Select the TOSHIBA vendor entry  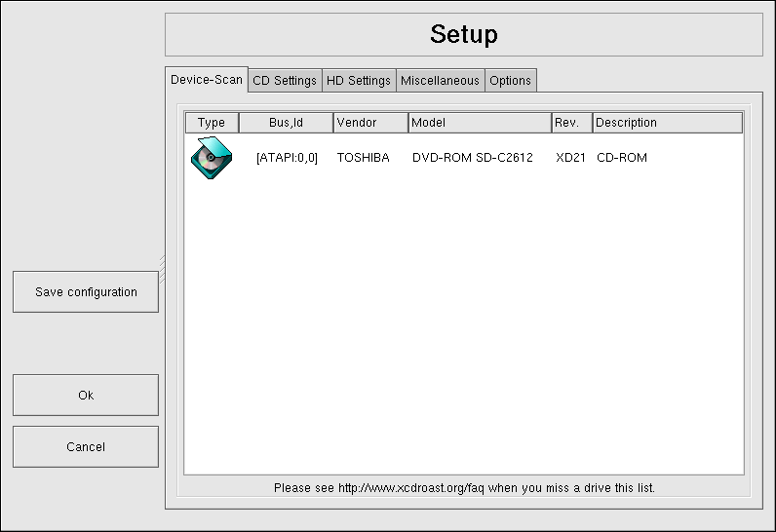(x=363, y=158)
